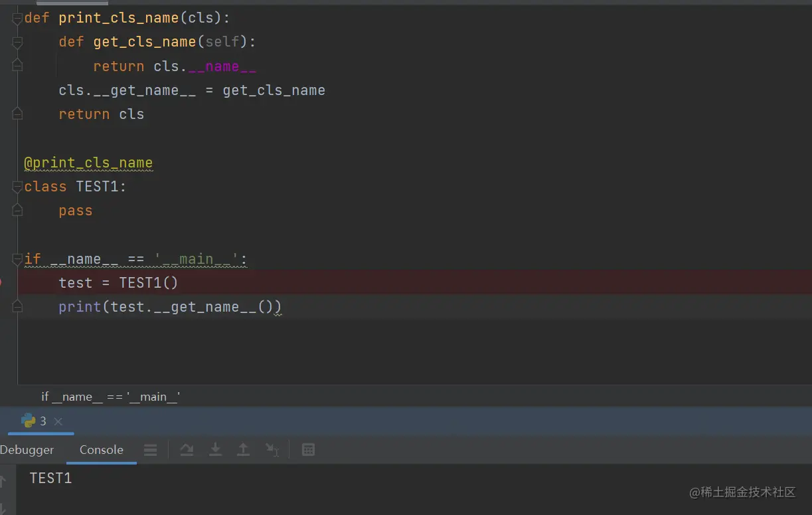Click fold end marker at print line
This screenshot has height=515, width=812.
tap(17, 307)
